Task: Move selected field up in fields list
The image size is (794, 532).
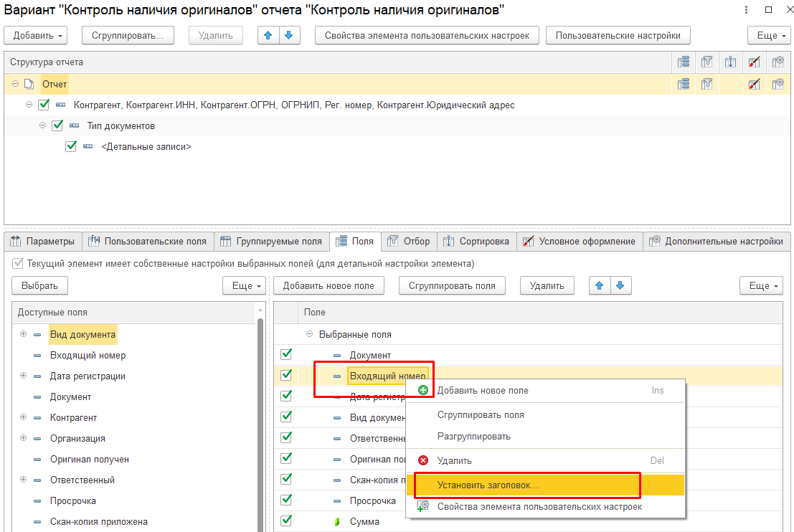Action: 600,285
